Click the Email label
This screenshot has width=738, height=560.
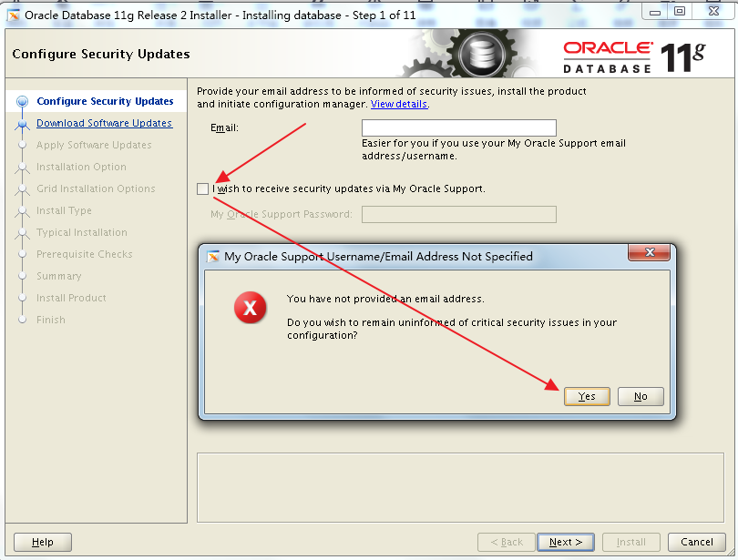point(224,127)
